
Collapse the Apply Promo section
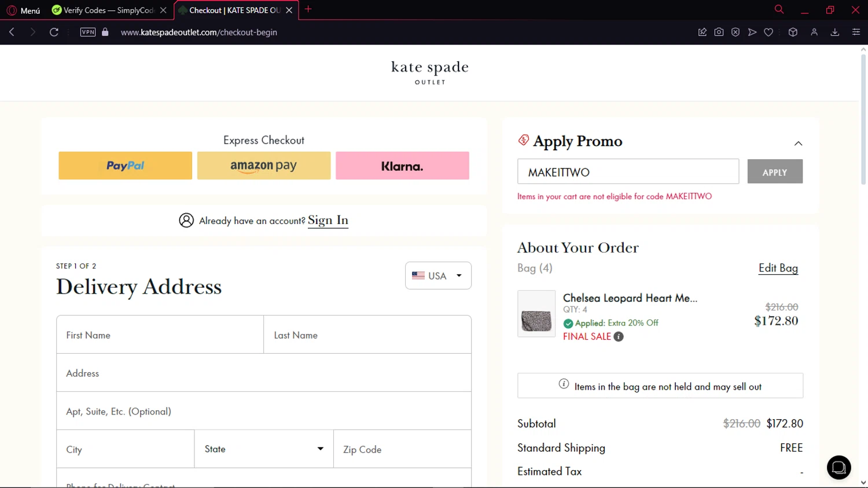pos(798,144)
